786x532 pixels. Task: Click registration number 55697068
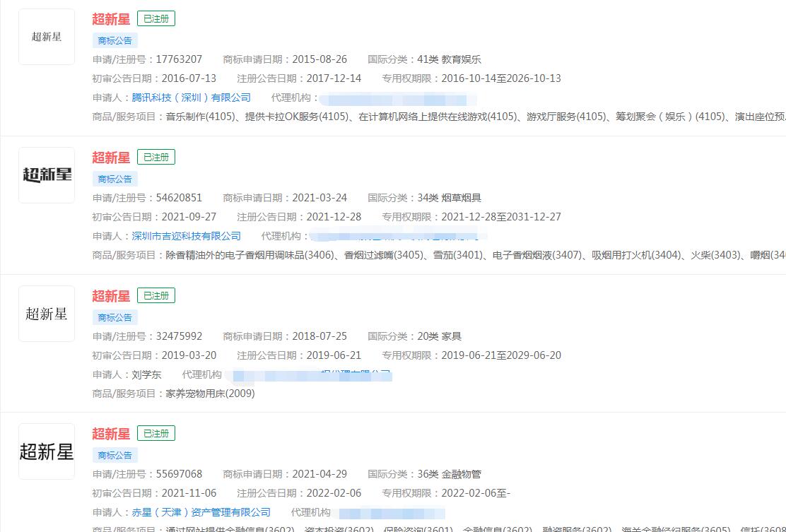click(179, 474)
